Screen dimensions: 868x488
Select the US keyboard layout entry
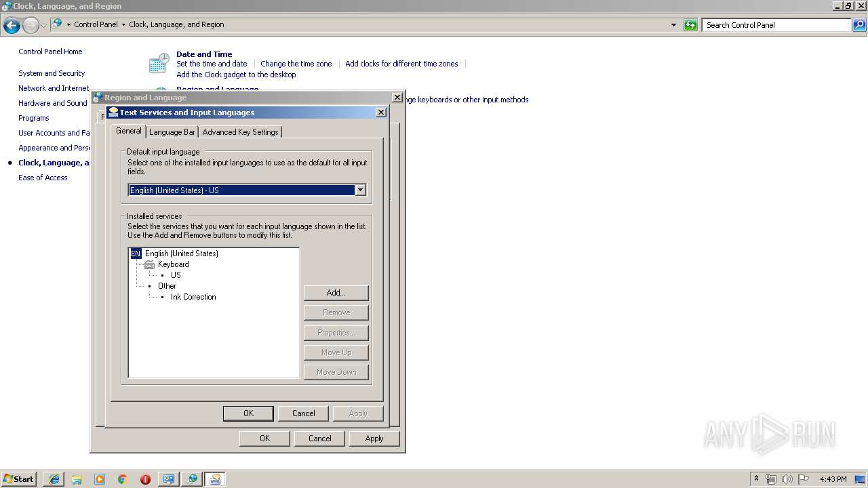coord(176,275)
